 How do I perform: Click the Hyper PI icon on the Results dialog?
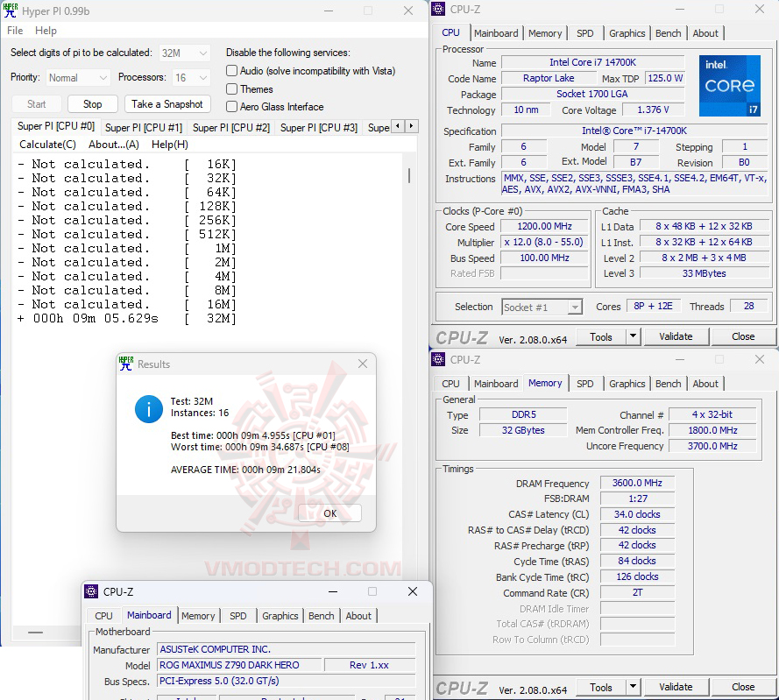[124, 363]
